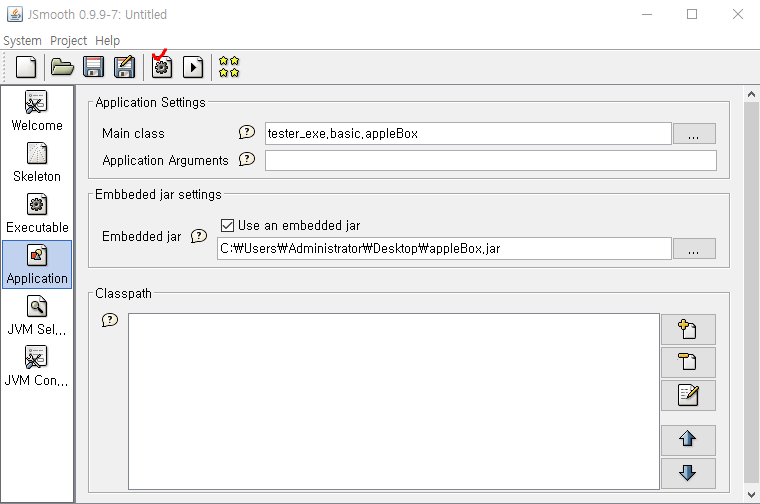Image resolution: width=760 pixels, height=504 pixels.
Task: Open the System menu
Action: click(22, 41)
